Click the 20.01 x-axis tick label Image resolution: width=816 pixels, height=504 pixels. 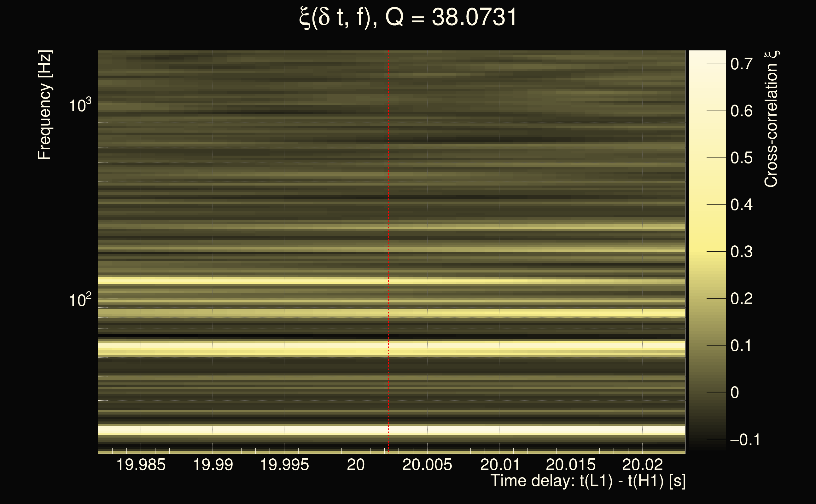499,465
